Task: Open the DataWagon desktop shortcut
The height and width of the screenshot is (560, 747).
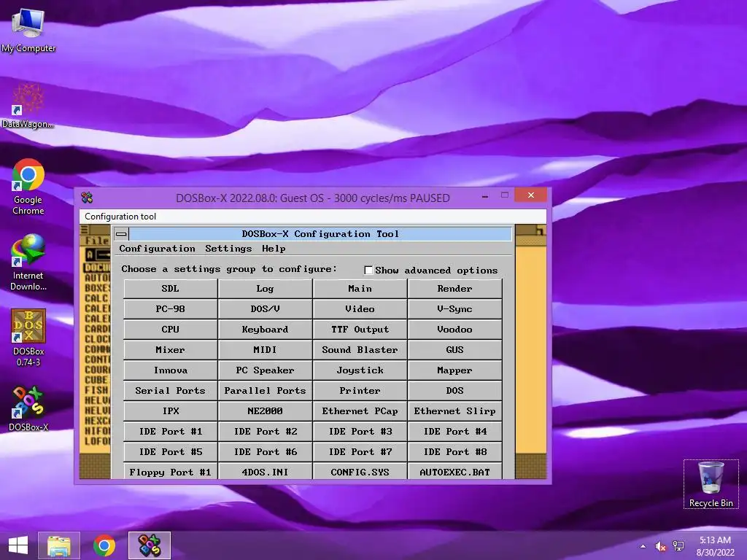Action: click(x=28, y=106)
